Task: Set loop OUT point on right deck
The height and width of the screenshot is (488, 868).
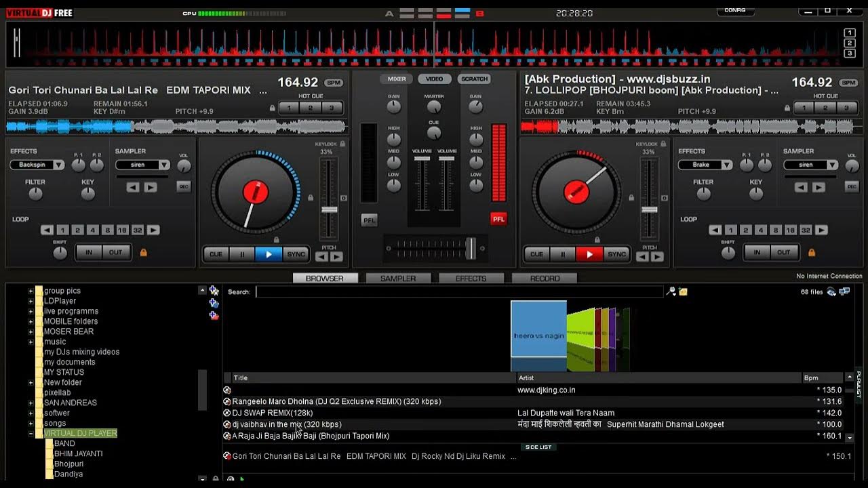Action: [x=784, y=252]
